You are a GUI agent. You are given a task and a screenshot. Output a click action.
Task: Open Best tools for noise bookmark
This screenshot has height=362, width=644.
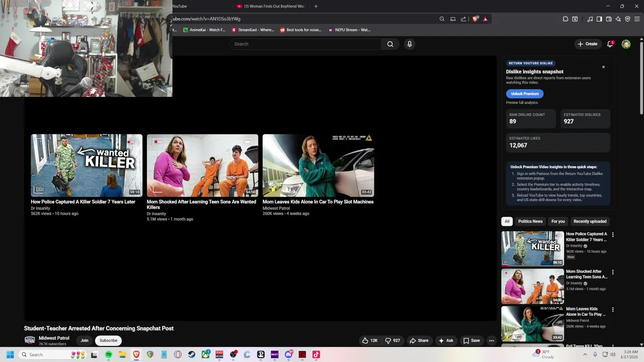(x=300, y=30)
